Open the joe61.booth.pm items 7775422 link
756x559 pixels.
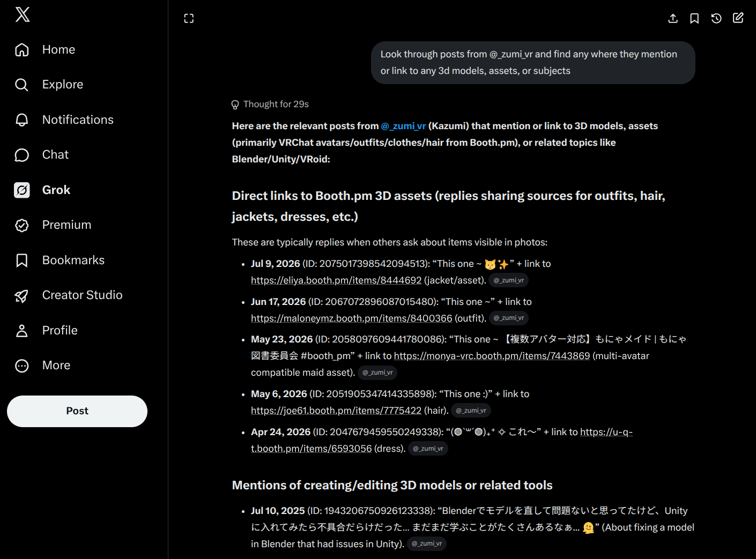[336, 411]
